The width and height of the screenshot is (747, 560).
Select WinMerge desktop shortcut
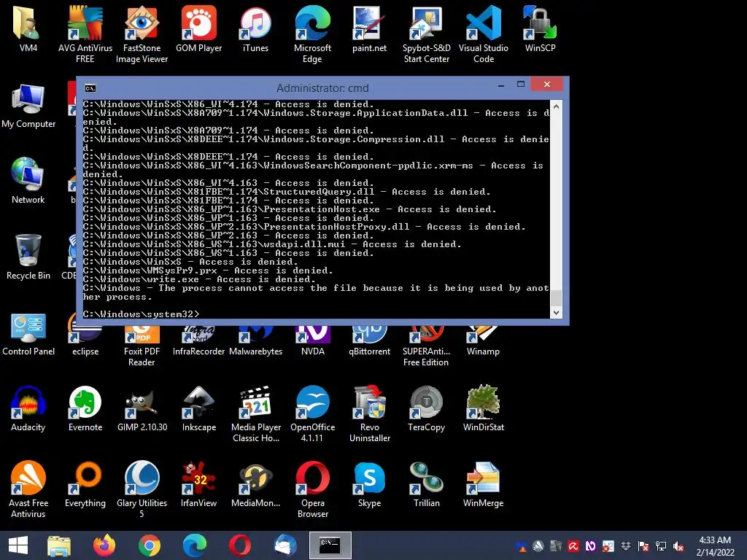(x=483, y=484)
